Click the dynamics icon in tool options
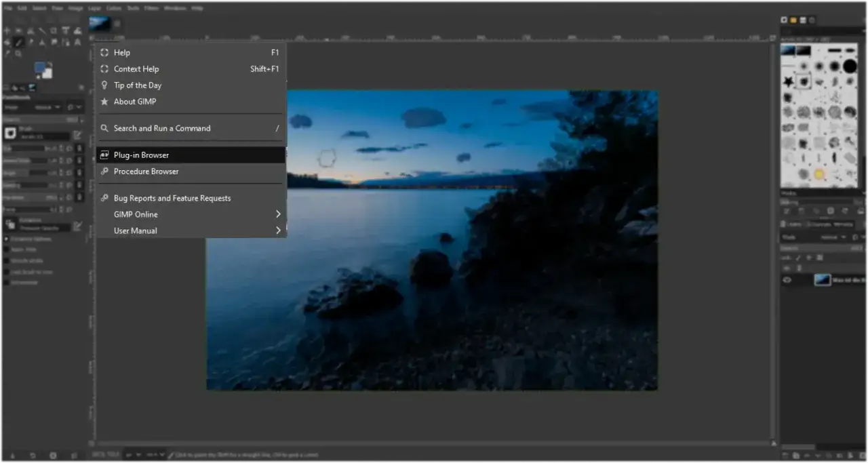 pos(10,224)
